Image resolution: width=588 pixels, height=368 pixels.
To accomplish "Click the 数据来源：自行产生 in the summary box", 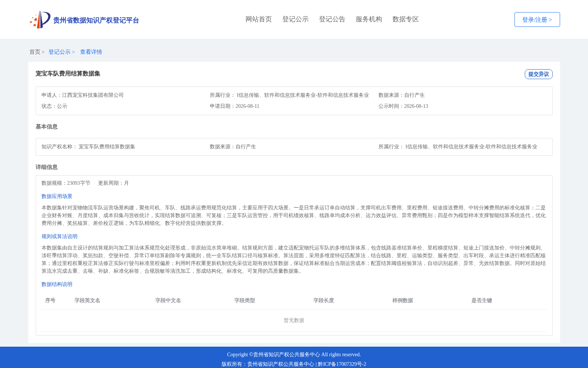I will point(402,95).
